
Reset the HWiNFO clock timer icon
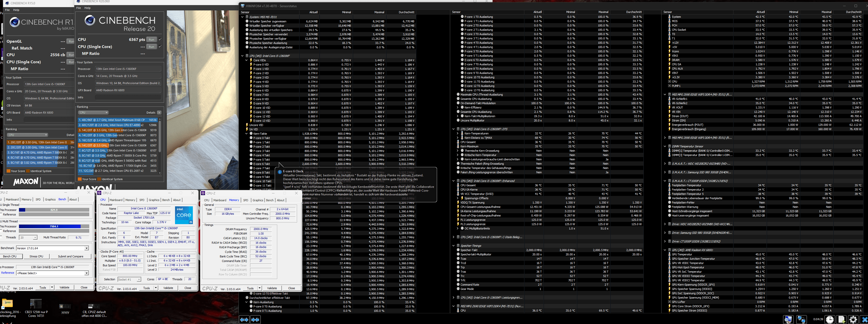(x=830, y=319)
